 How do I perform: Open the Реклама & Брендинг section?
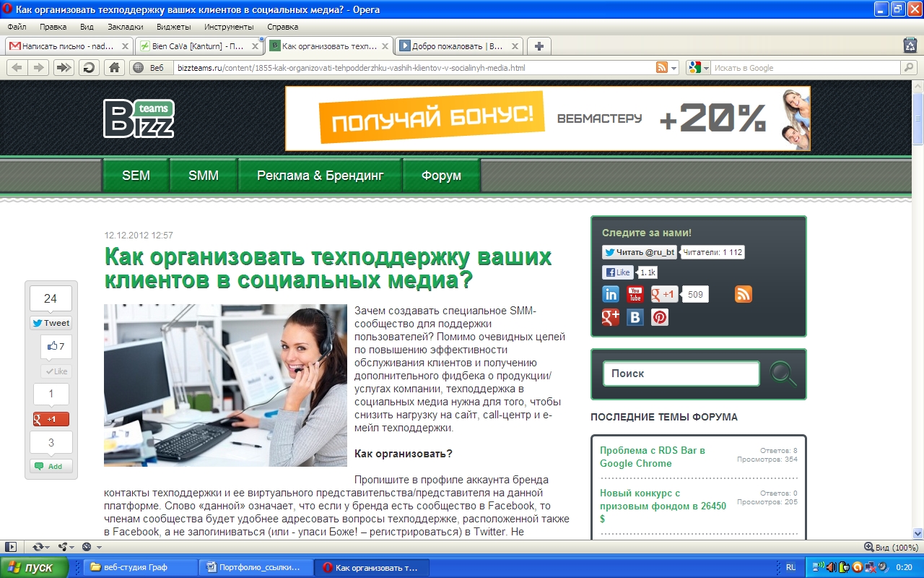[x=320, y=176]
